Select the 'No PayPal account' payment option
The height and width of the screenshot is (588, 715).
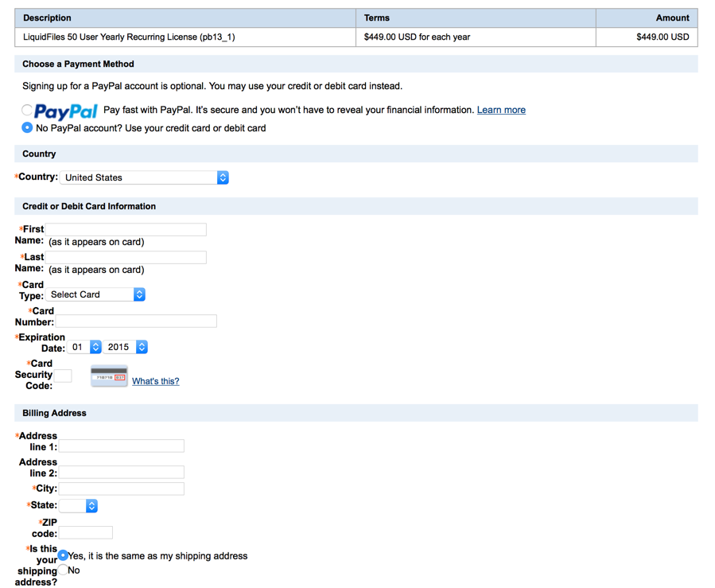(x=25, y=127)
